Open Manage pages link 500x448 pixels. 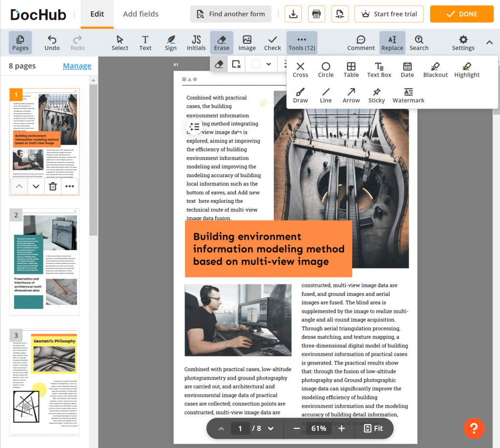point(77,65)
